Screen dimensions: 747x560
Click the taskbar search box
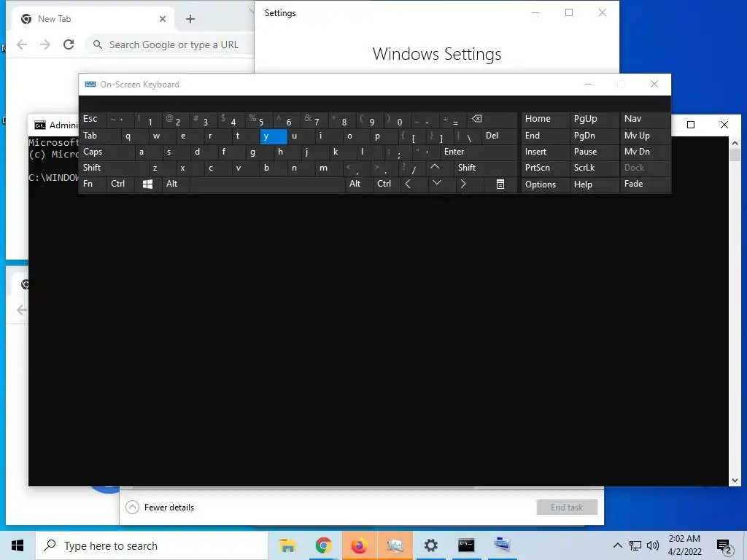point(152,545)
